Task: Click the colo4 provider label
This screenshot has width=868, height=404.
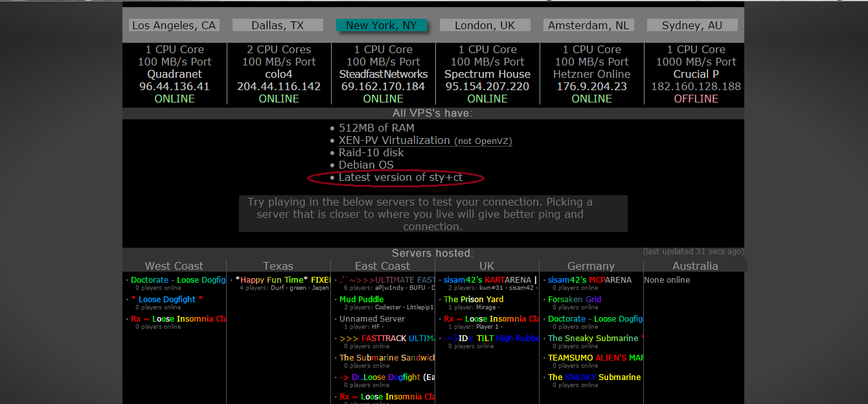Action: point(279,74)
